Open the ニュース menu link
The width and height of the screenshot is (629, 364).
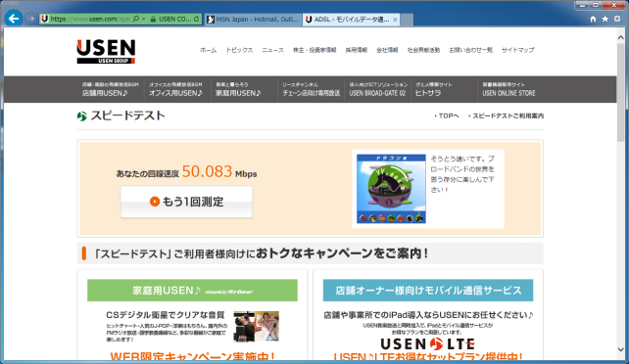tap(272, 50)
